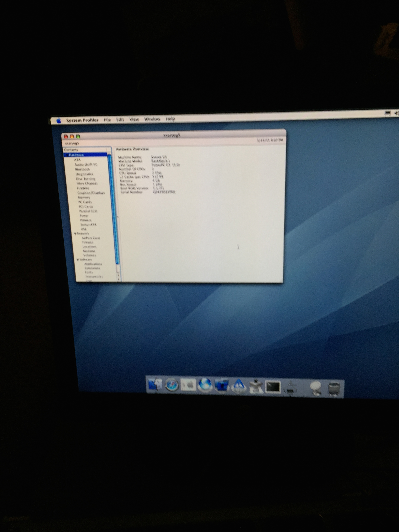Select Parallel SCSI in the sidebar

(88, 211)
